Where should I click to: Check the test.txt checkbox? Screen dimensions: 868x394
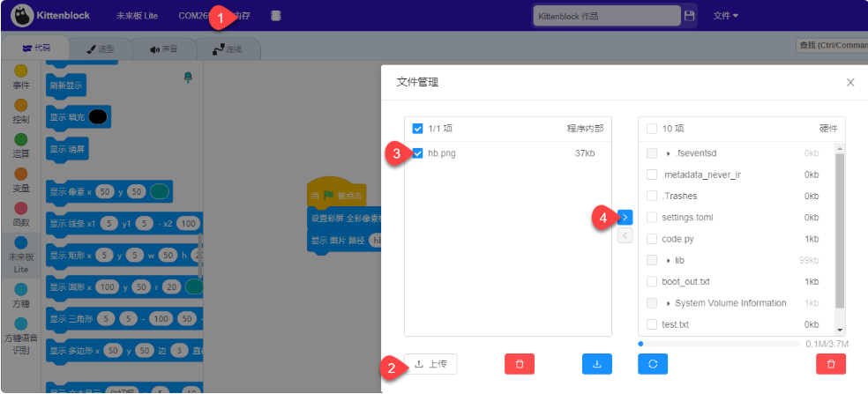tap(652, 324)
